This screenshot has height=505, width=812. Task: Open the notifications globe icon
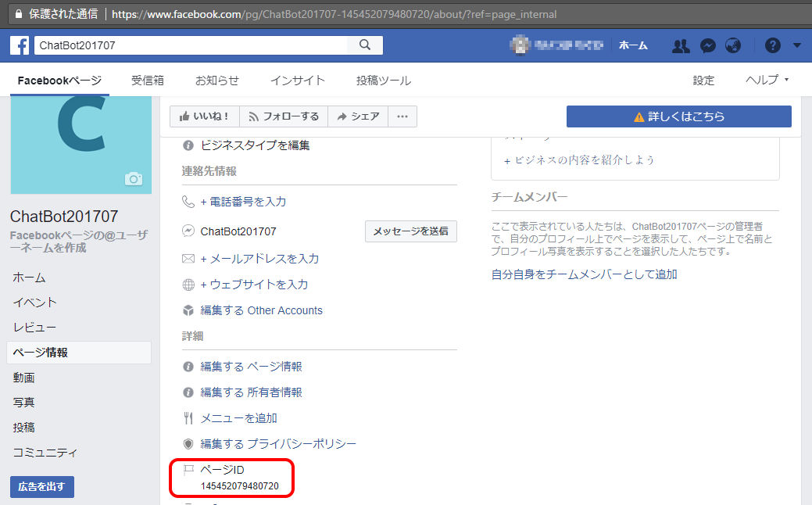[733, 46]
